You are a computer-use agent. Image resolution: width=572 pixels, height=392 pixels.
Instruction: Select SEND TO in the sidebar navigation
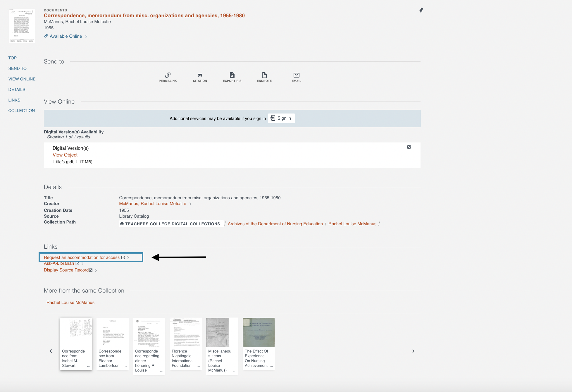point(17,68)
